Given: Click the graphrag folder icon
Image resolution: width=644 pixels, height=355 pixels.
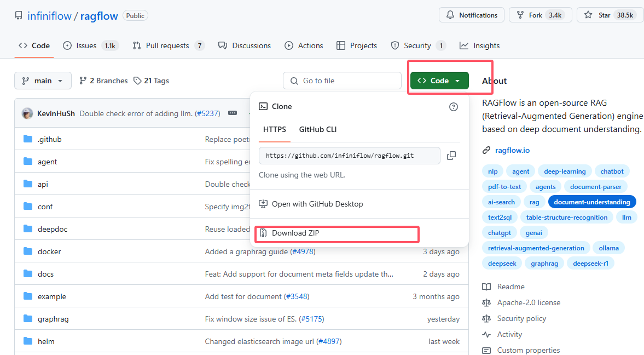Looking at the screenshot, I should (28, 318).
